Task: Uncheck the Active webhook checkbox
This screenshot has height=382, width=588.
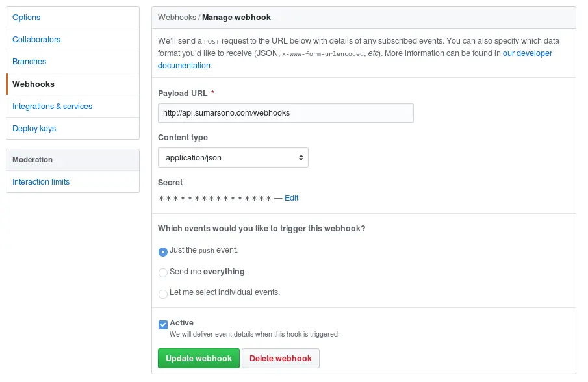Action: 163,323
